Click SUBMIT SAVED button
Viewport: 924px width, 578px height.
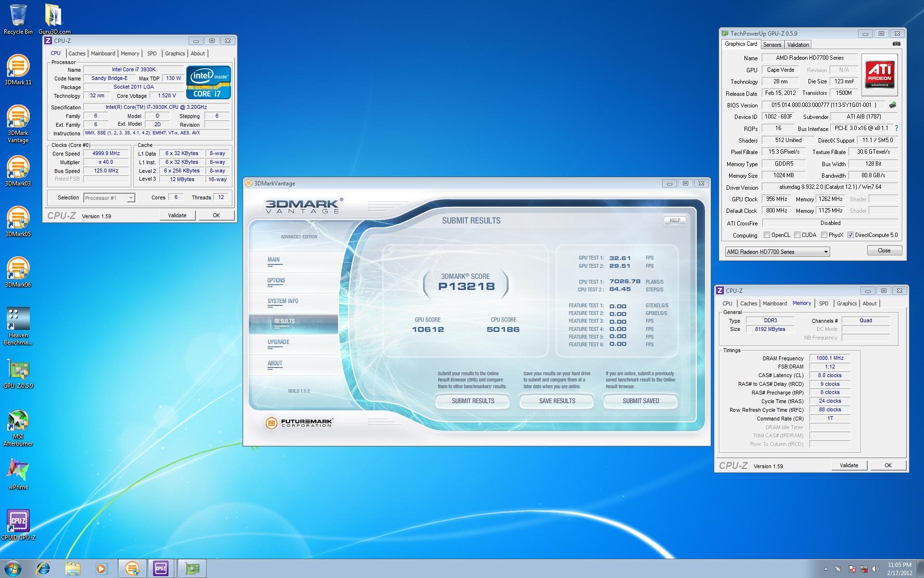(x=641, y=401)
